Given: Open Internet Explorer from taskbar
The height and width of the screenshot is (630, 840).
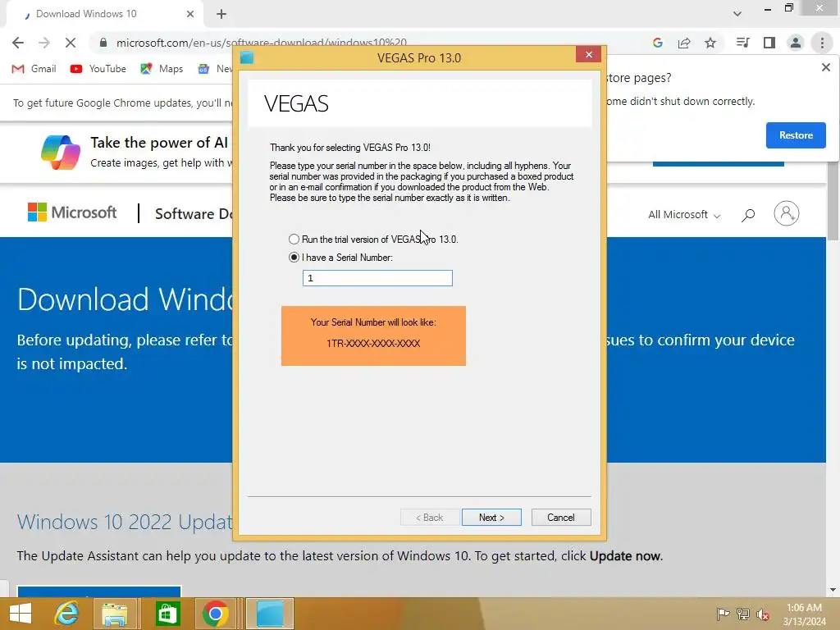Looking at the screenshot, I should click(66, 614).
